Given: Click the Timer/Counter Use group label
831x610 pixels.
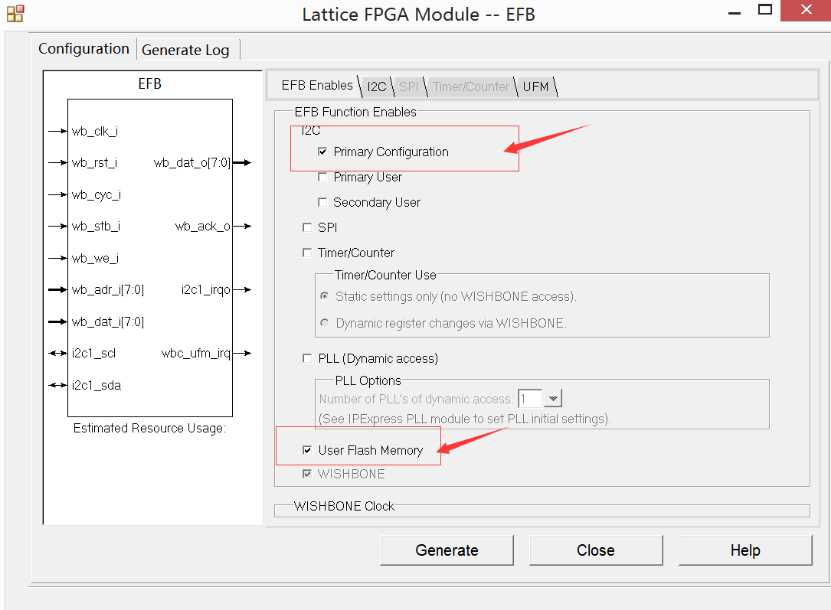Looking at the screenshot, I should point(385,275).
